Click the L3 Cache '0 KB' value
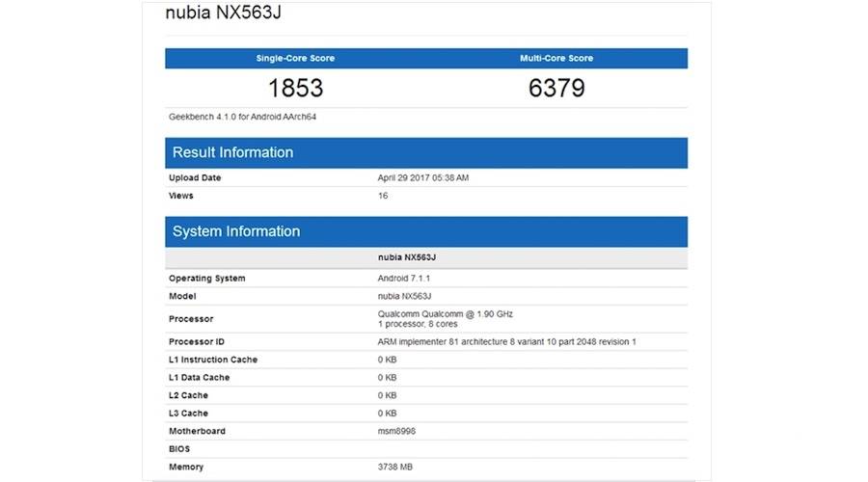The image size is (868, 482). (387, 414)
